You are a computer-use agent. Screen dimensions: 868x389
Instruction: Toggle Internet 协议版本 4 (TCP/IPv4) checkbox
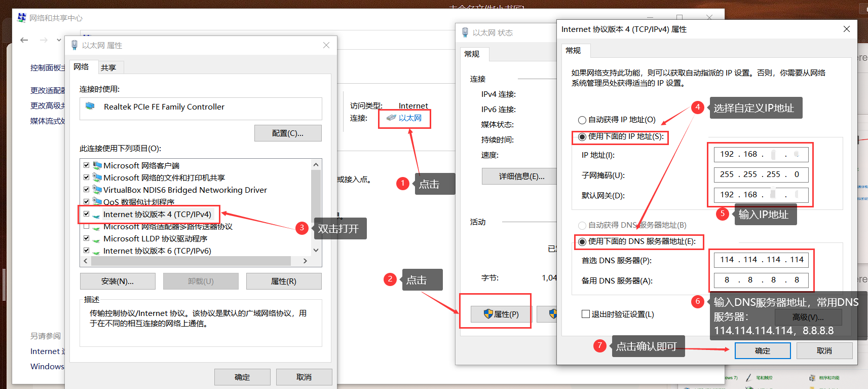coord(86,214)
